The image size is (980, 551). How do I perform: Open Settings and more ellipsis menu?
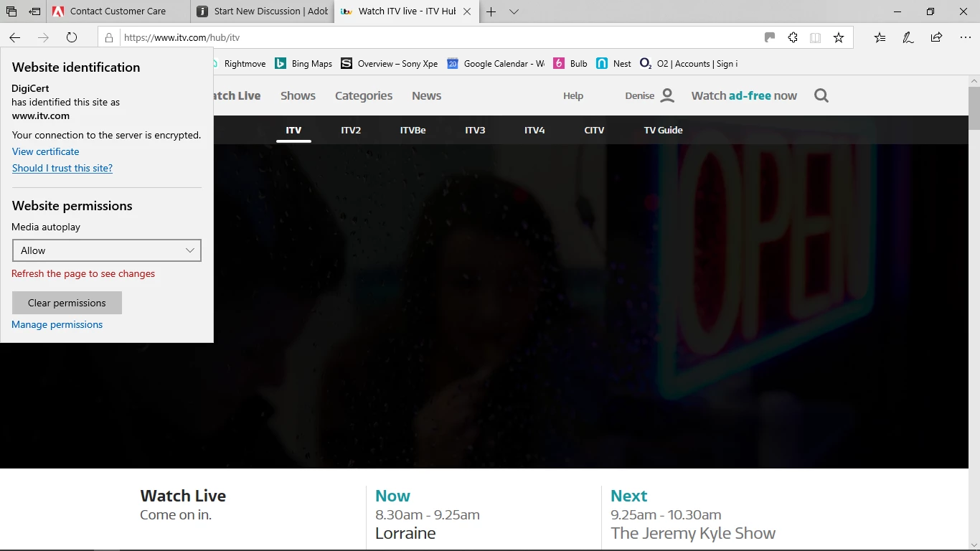click(x=965, y=38)
